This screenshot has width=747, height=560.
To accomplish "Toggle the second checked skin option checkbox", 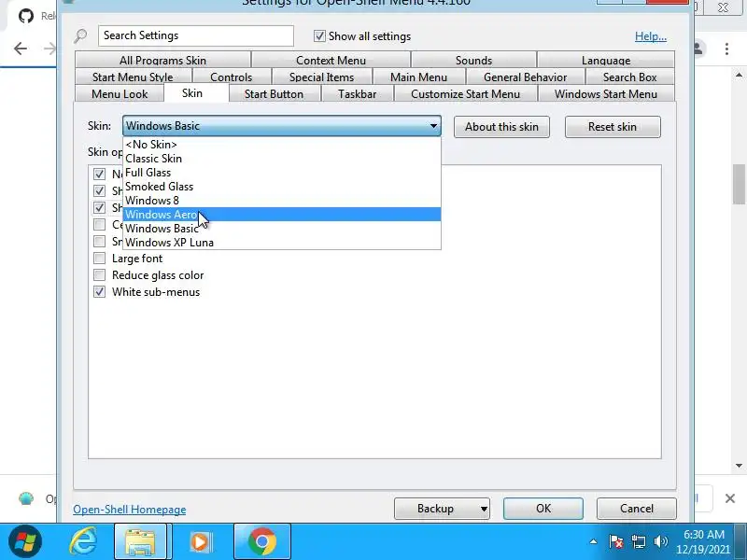I will click(99, 191).
